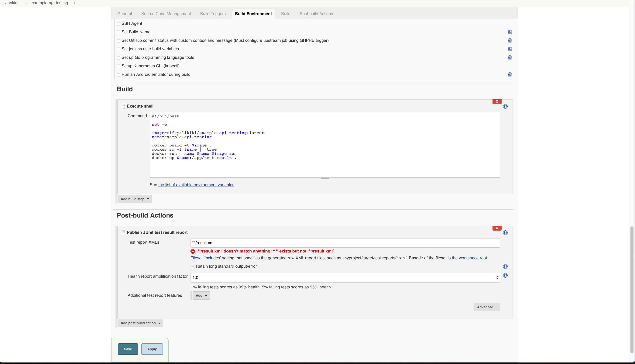635x364 pixels.
Task: Enable the Set Build Name checkbox
Action: 118,32
